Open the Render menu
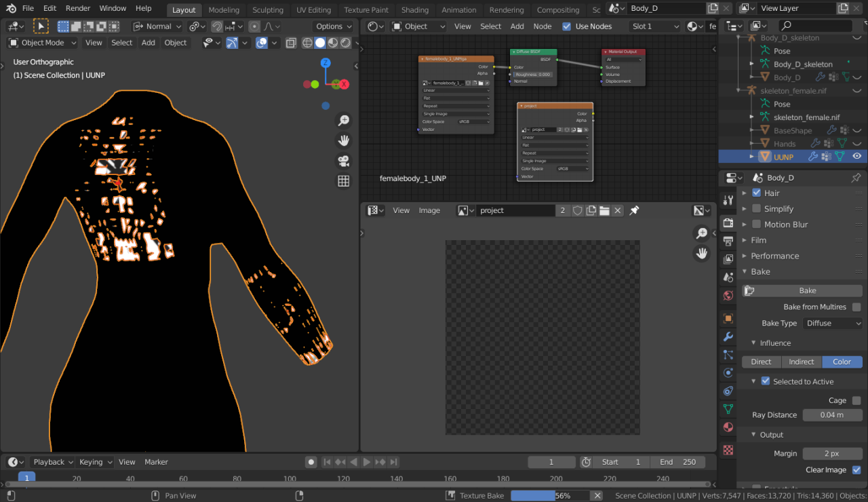Screen dimensions: 868x502 pyautogui.click(x=78, y=8)
